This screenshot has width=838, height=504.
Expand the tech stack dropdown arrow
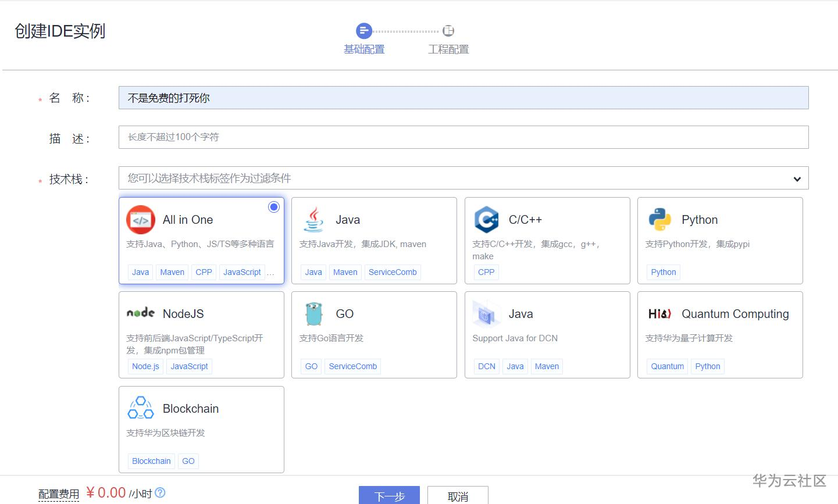coord(797,179)
